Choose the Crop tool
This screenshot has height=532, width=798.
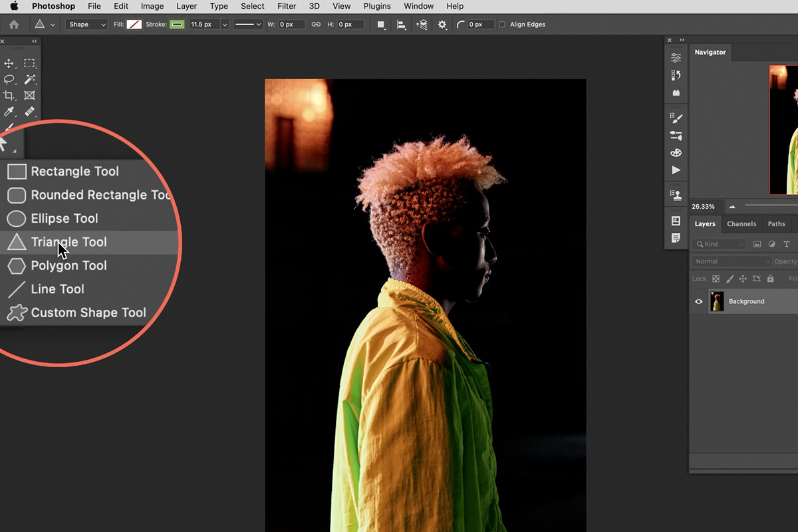coord(9,96)
